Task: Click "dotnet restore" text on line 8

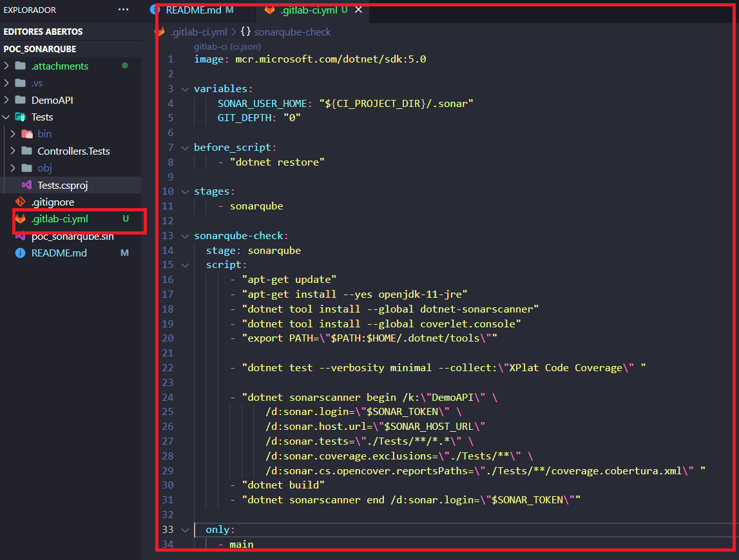Action: point(277,162)
